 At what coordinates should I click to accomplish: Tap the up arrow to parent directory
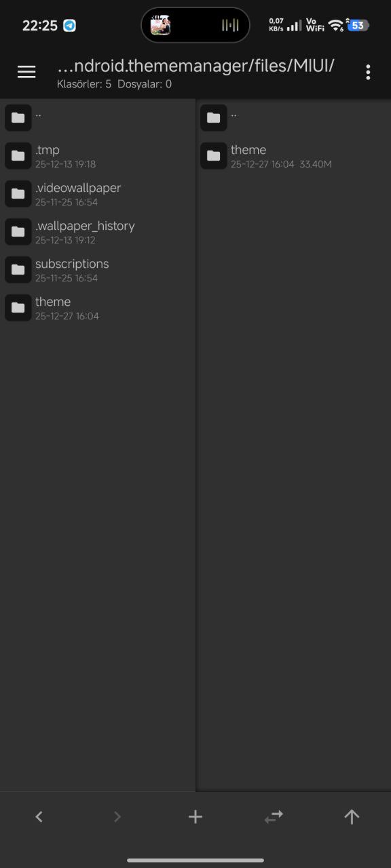(352, 817)
